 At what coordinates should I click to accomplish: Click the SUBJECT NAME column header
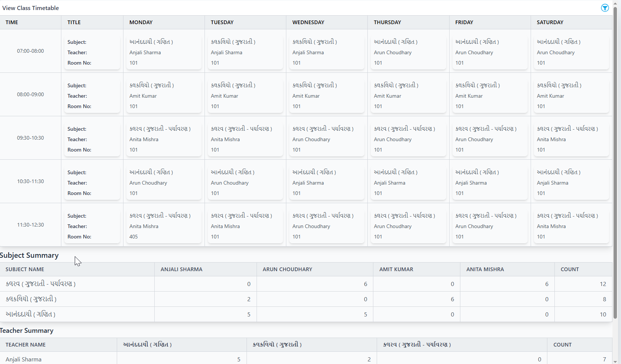pos(25,269)
